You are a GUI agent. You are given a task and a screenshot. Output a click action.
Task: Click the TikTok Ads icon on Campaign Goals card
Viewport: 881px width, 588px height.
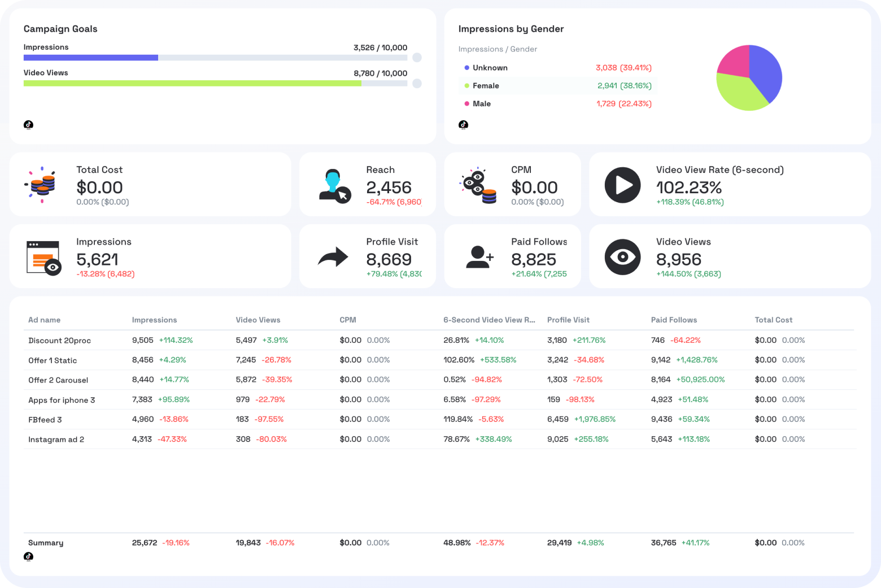[28, 124]
